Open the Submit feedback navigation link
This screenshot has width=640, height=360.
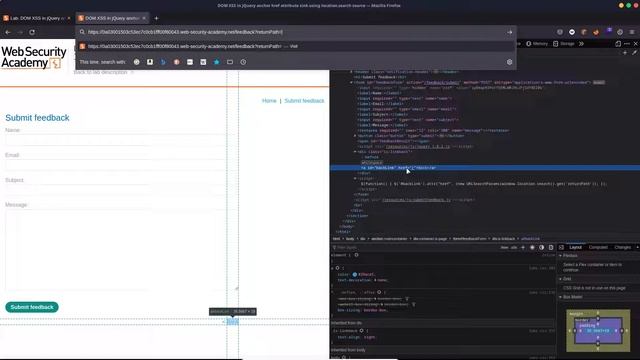click(304, 101)
